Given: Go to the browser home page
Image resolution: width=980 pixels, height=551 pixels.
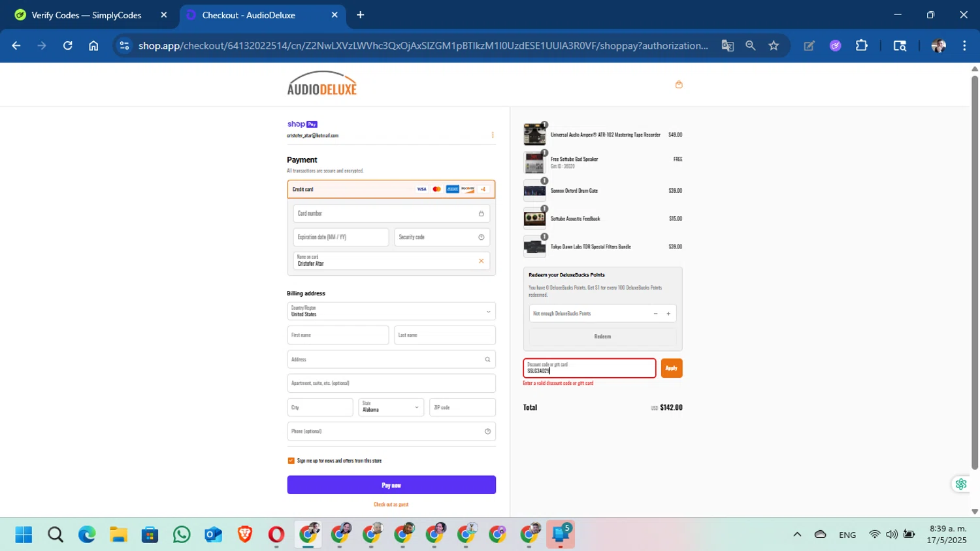Looking at the screenshot, I should pyautogui.click(x=93, y=46).
